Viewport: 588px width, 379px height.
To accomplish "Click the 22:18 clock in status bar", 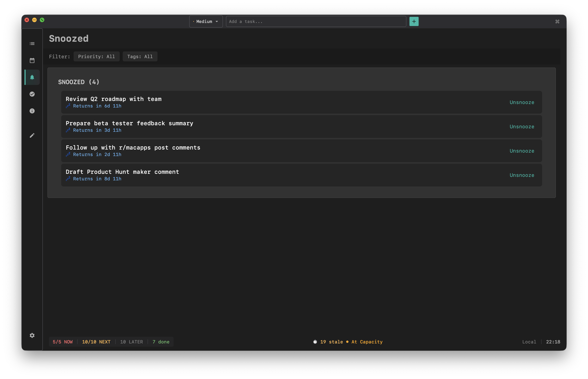I will tap(553, 342).
